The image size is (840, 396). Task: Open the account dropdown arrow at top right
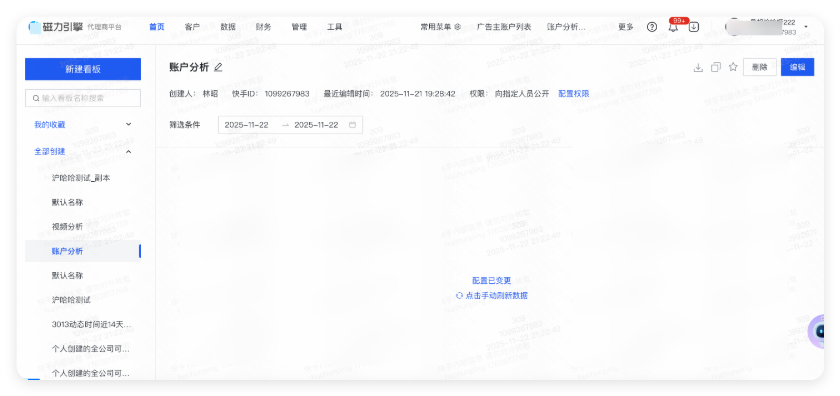coord(806,27)
